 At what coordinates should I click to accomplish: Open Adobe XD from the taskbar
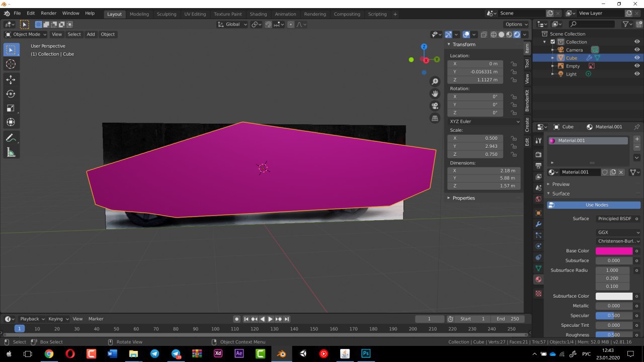pos(218,354)
